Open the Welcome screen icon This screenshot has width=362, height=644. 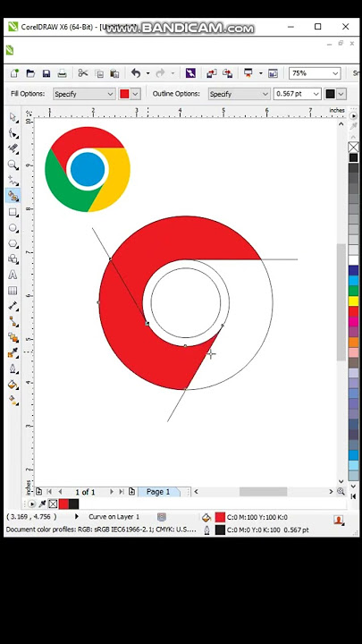(273, 73)
